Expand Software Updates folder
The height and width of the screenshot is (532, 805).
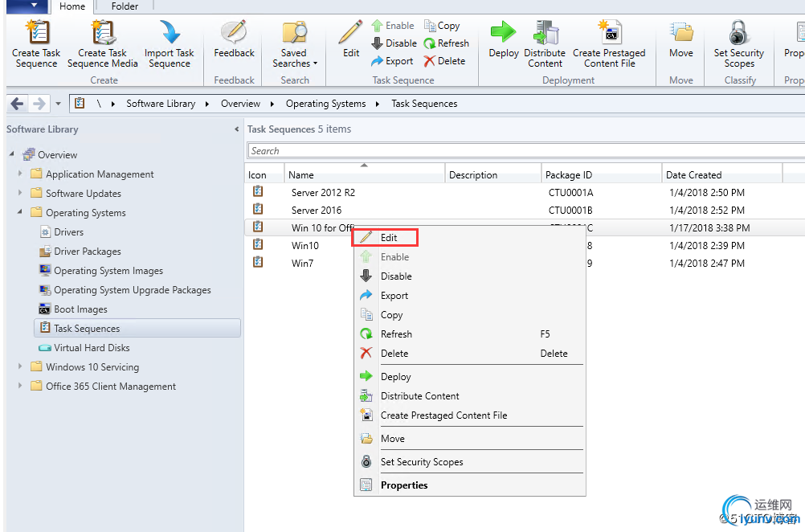coord(20,193)
